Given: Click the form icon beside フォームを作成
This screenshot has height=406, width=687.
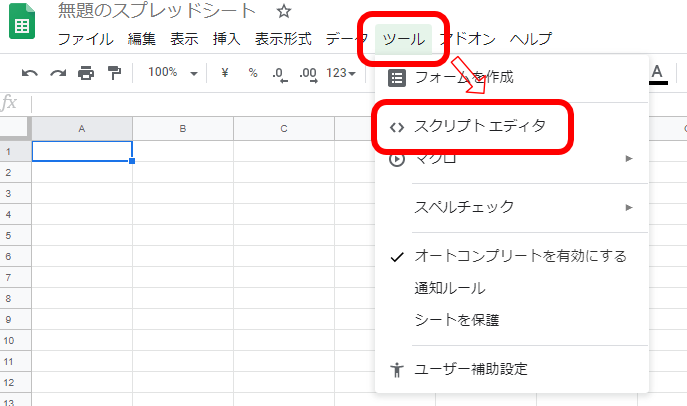Looking at the screenshot, I should tap(397, 78).
